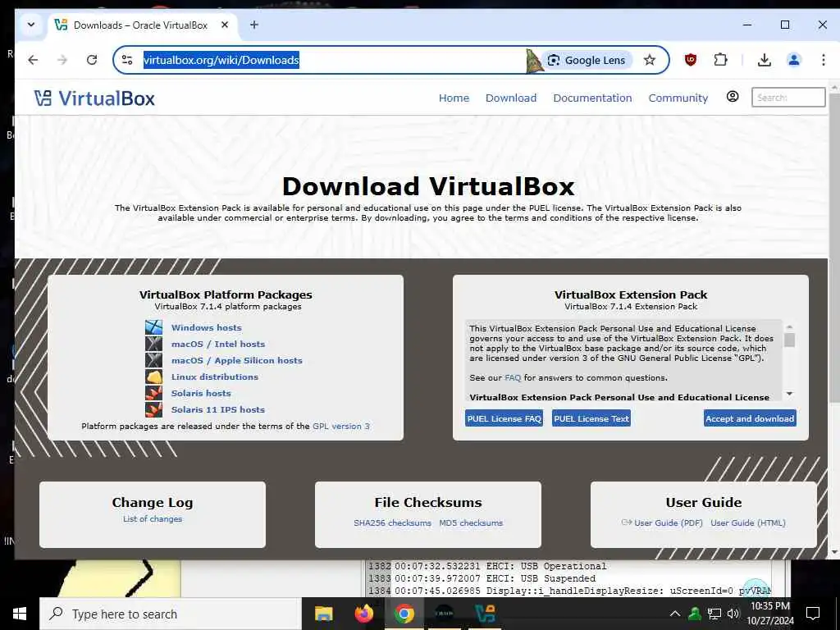Open Solaris hosts link
The image size is (840, 630).
201,393
